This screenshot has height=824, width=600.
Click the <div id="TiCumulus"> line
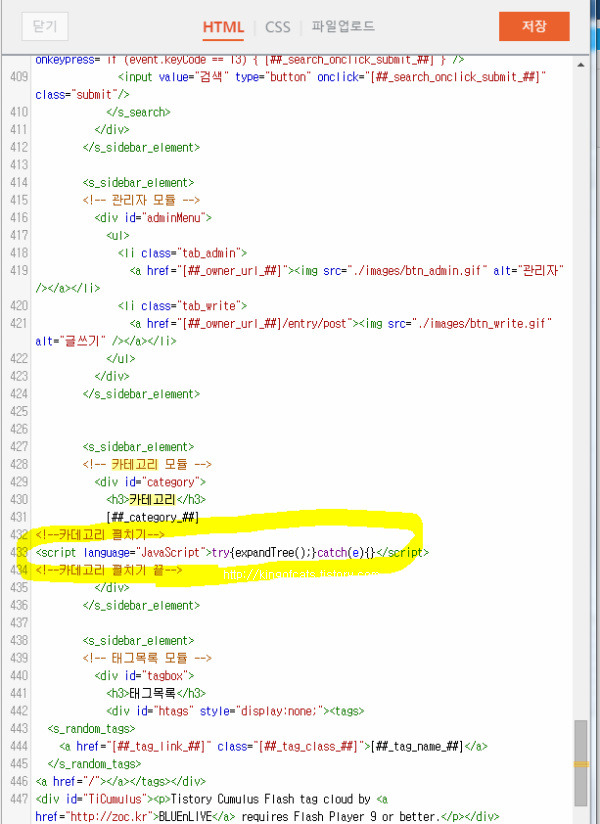[212, 799]
